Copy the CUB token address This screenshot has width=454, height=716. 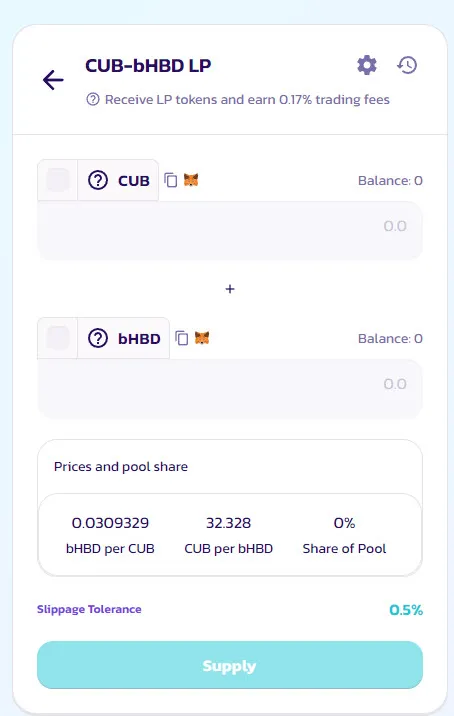pos(171,180)
